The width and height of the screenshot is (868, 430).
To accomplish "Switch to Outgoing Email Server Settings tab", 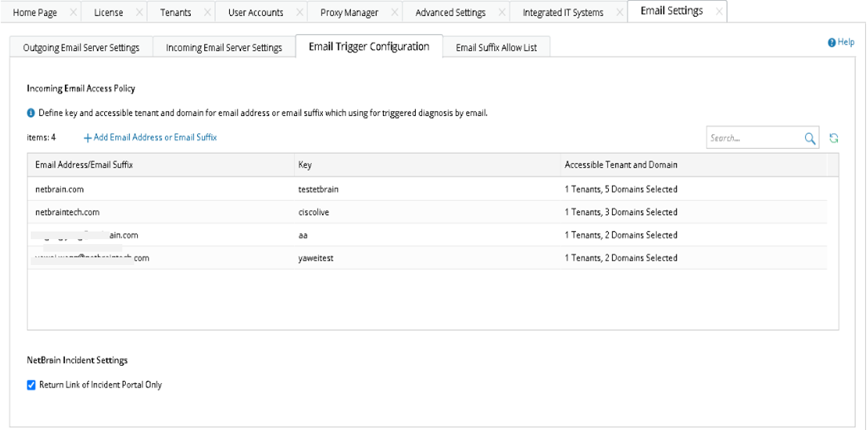I will tap(81, 48).
